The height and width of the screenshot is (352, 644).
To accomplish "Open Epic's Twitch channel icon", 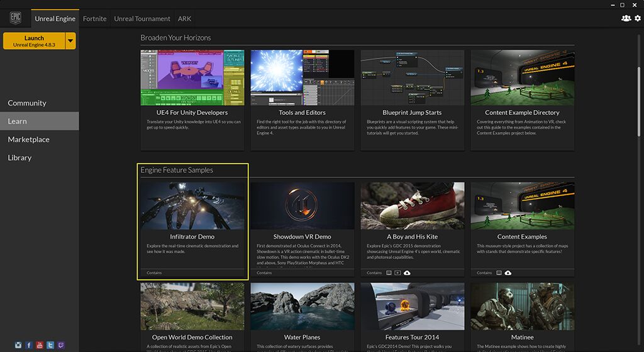I will 61,345.
